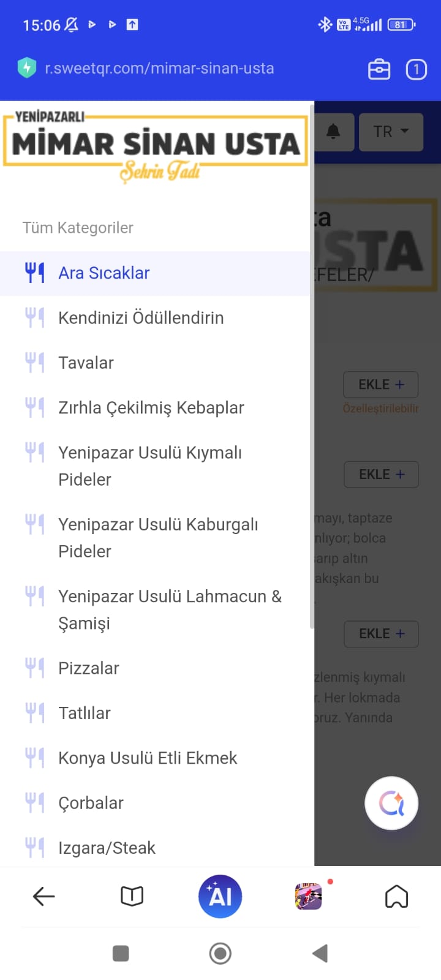This screenshot has width=441, height=980.
Task: Click the Özelleştirilebilir EKLE + button
Action: tap(381, 385)
